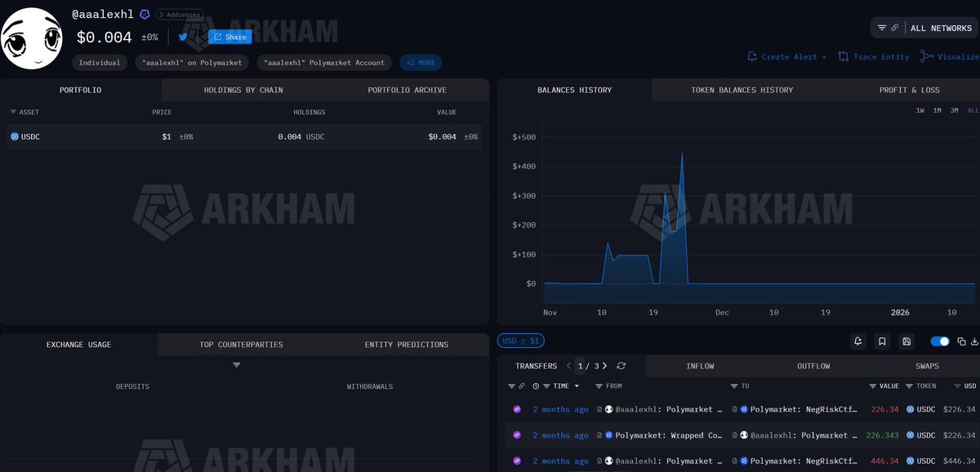Switch to Holdings by Chain tab
980x472 pixels.
[243, 90]
